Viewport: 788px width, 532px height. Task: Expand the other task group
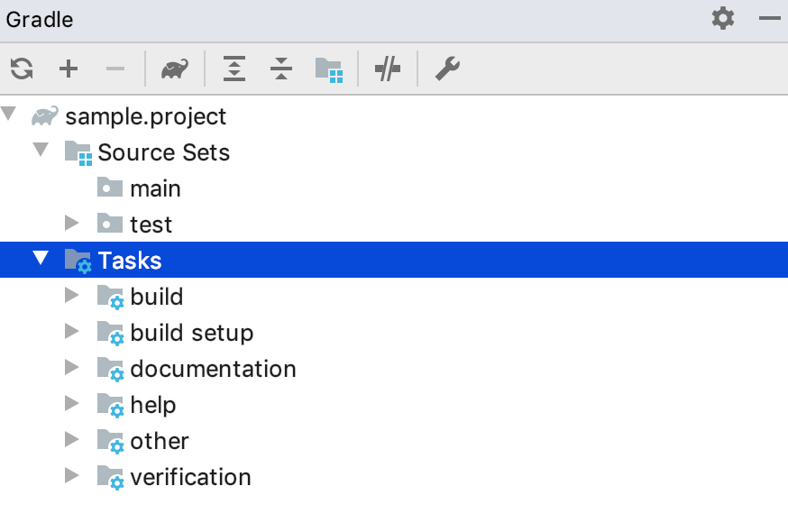72,439
